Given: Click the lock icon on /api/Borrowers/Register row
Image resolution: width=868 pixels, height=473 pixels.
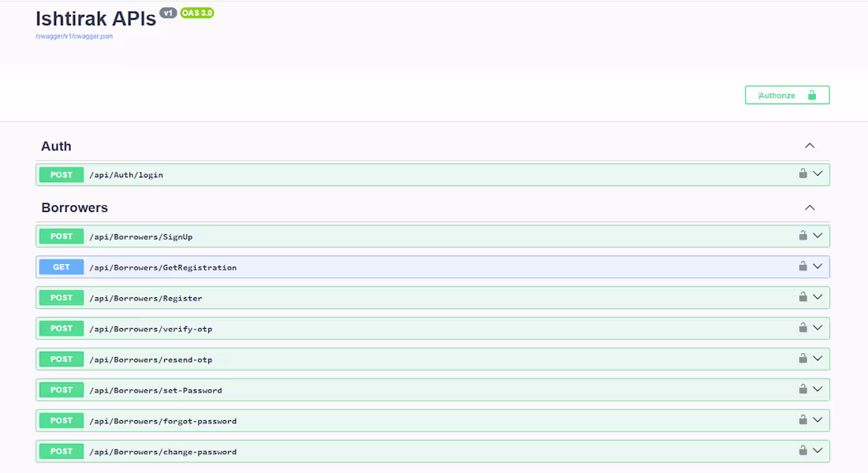Looking at the screenshot, I should click(x=803, y=297).
